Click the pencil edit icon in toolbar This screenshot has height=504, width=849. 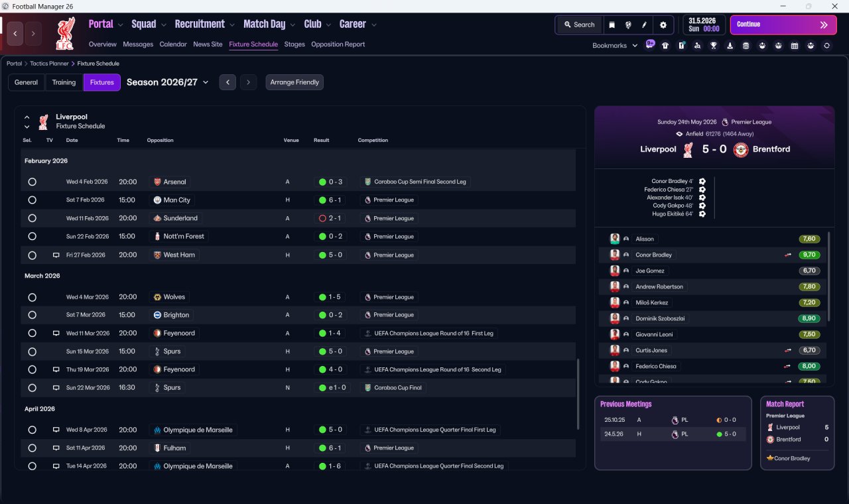645,25
